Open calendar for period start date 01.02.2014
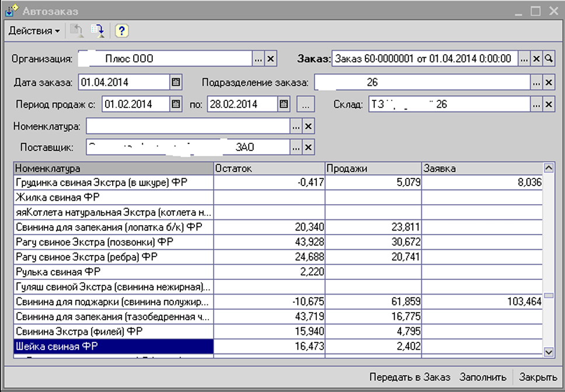Screen dimensions: 565x392 (x=176, y=104)
